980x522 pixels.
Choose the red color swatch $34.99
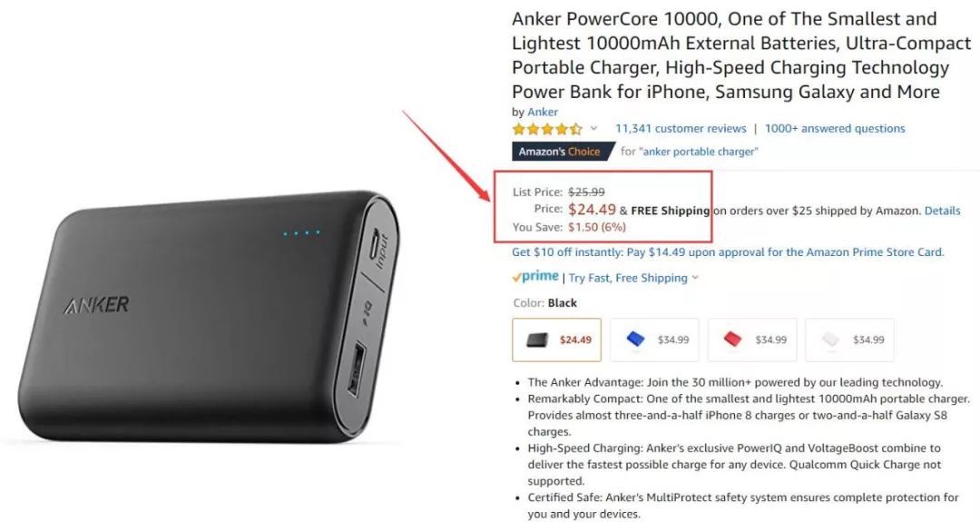tap(752, 340)
